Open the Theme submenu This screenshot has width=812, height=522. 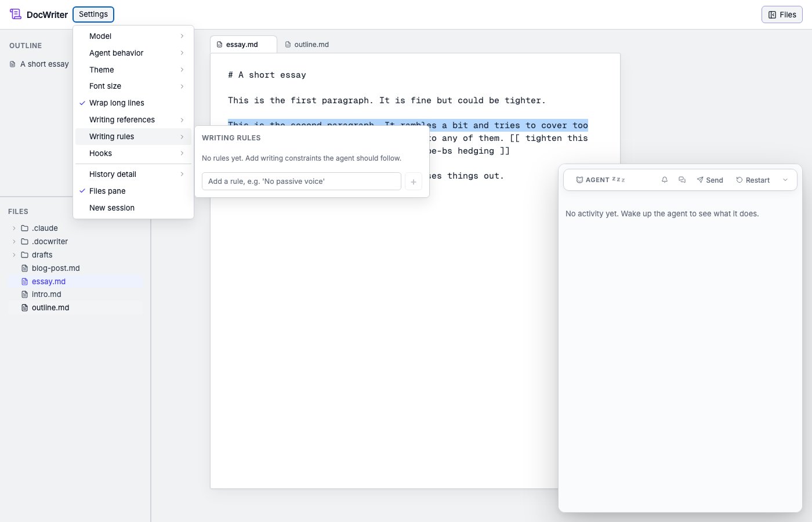coord(133,70)
